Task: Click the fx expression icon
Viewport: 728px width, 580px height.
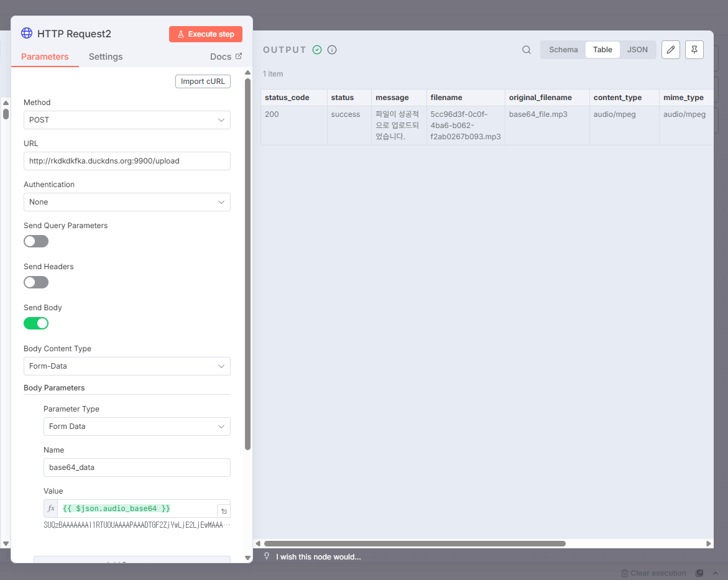Action: (51, 509)
